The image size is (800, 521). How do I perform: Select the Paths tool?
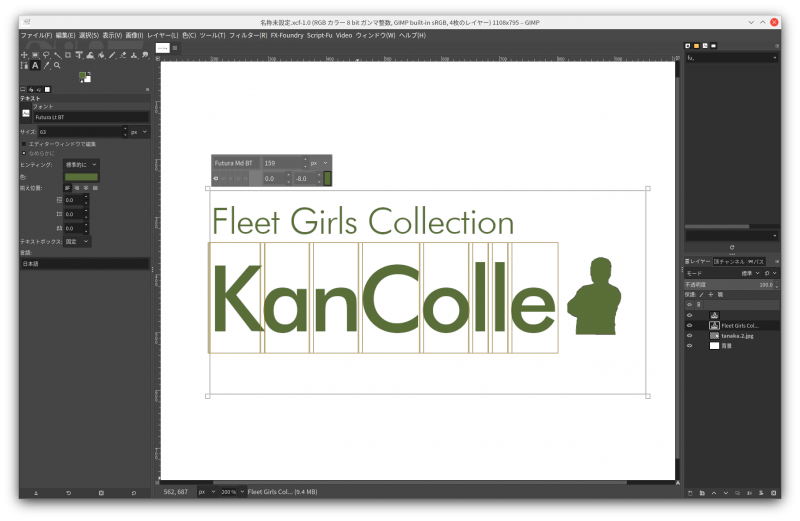coord(24,65)
